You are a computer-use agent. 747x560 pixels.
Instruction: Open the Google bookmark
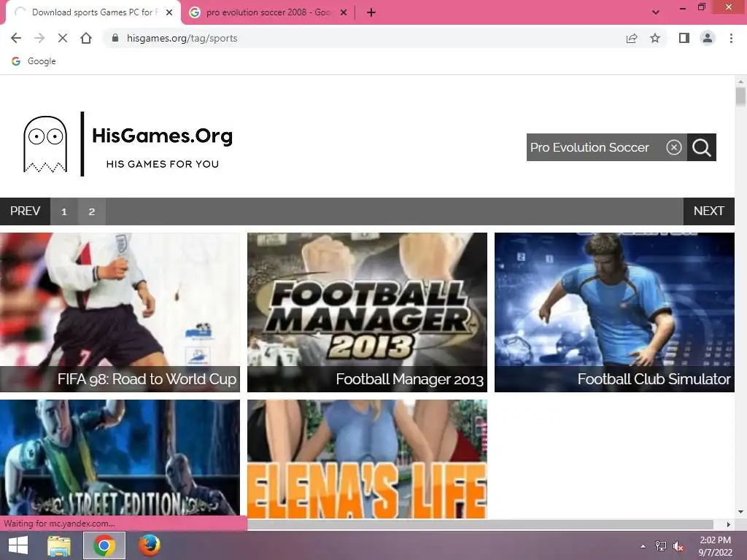[34, 61]
